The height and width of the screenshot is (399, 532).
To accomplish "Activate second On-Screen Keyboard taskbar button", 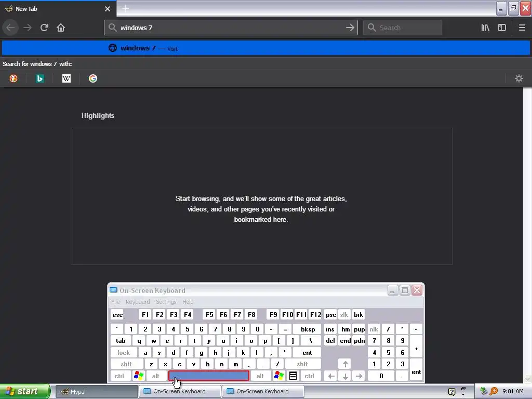I will pos(263,391).
